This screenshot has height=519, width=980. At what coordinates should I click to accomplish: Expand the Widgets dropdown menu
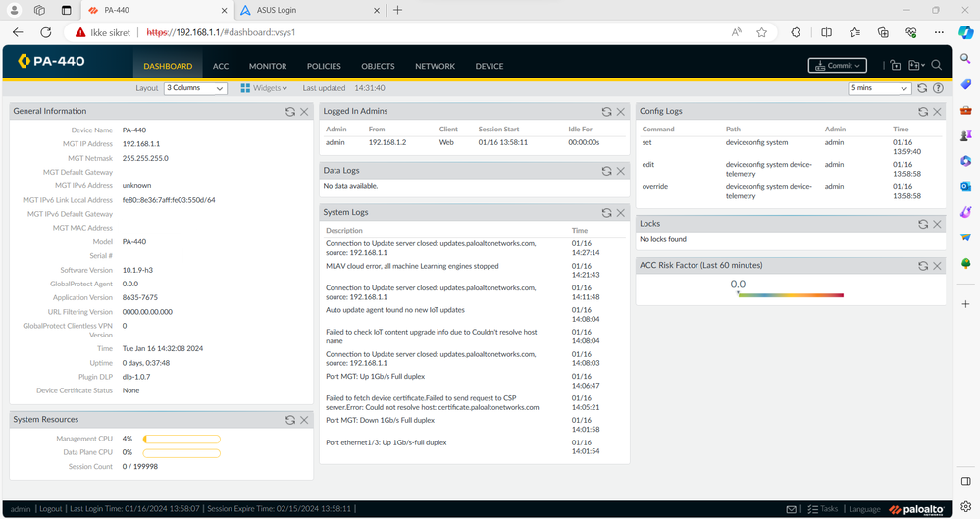click(266, 88)
